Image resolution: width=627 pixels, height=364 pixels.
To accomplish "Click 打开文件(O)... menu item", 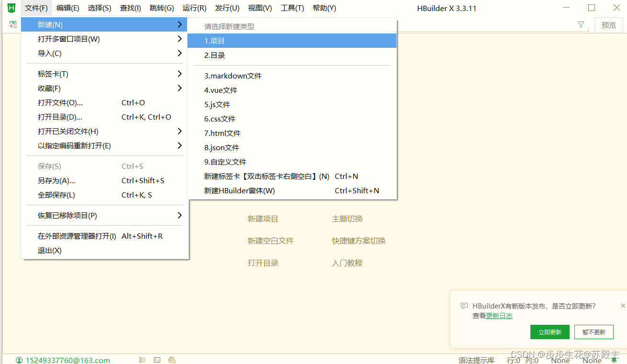I will (104, 102).
